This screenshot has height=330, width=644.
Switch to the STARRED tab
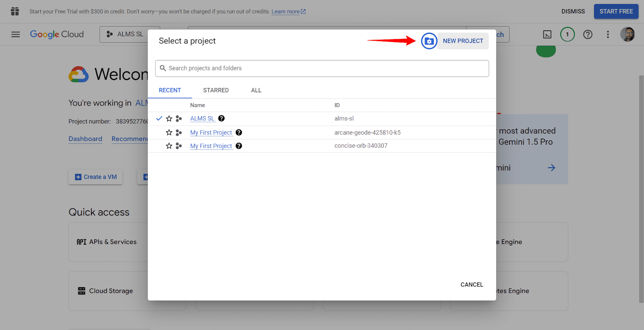click(x=216, y=90)
